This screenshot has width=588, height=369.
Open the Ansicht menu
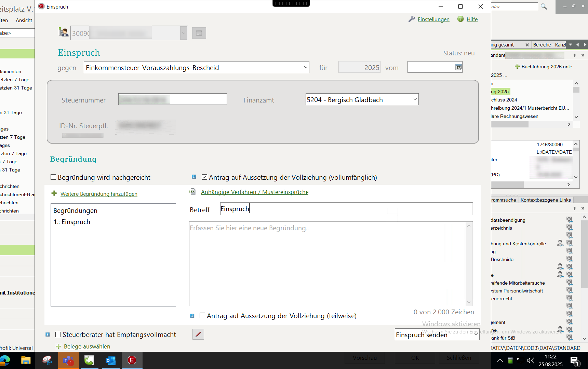[24, 20]
